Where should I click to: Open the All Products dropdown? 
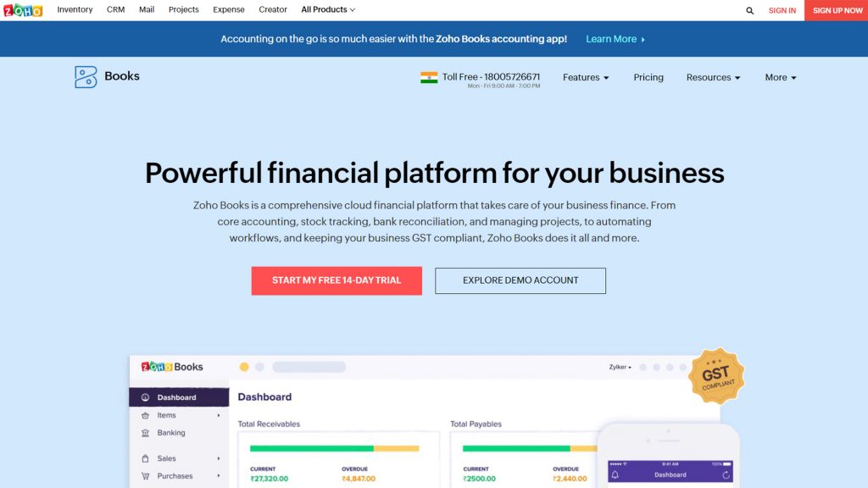(x=326, y=9)
